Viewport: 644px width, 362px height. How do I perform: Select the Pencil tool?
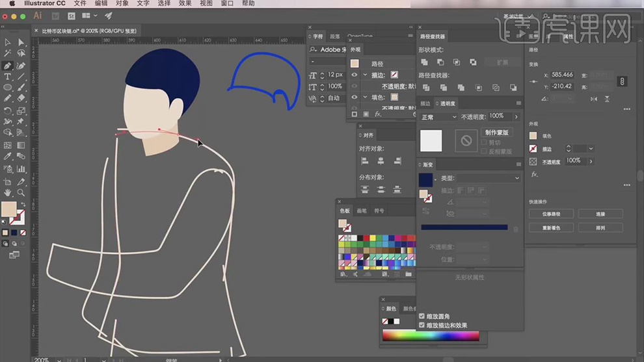tap(7, 98)
